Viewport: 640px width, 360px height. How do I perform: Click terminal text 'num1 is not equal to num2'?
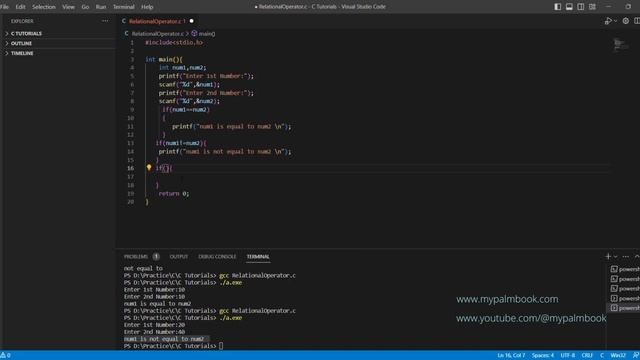(x=164, y=339)
